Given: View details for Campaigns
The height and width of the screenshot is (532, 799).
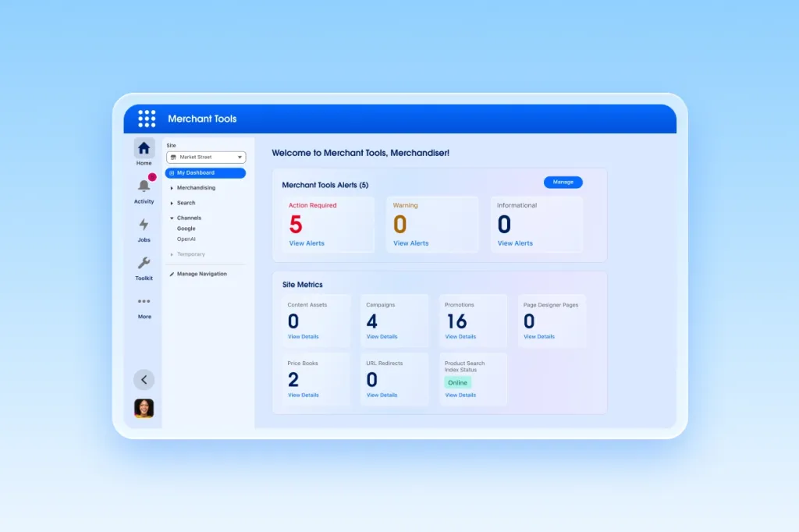Looking at the screenshot, I should 382,337.
